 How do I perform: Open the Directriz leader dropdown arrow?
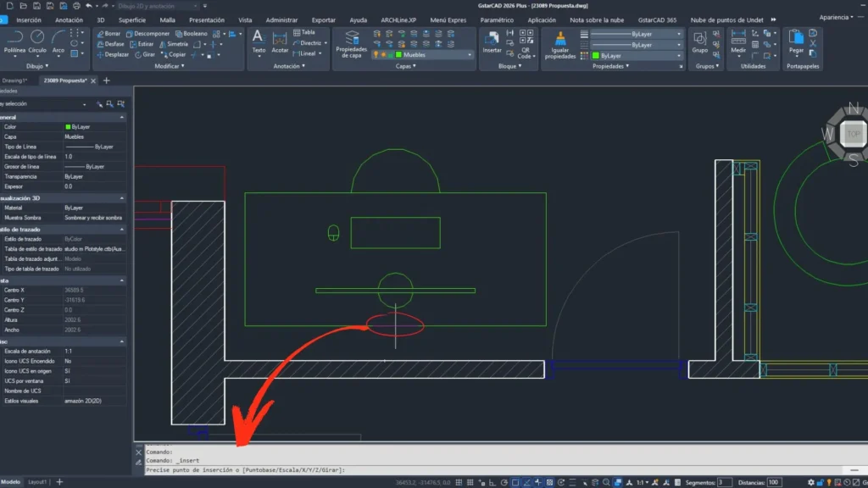(x=325, y=43)
